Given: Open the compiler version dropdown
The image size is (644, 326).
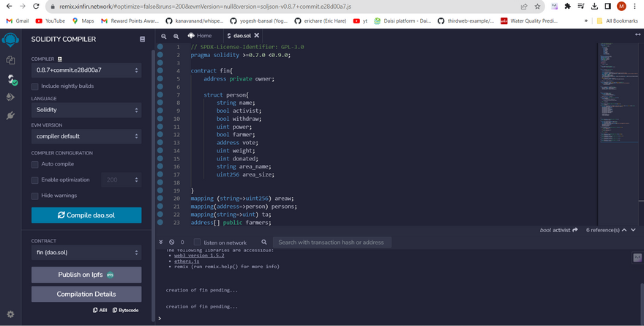Looking at the screenshot, I should tap(86, 70).
